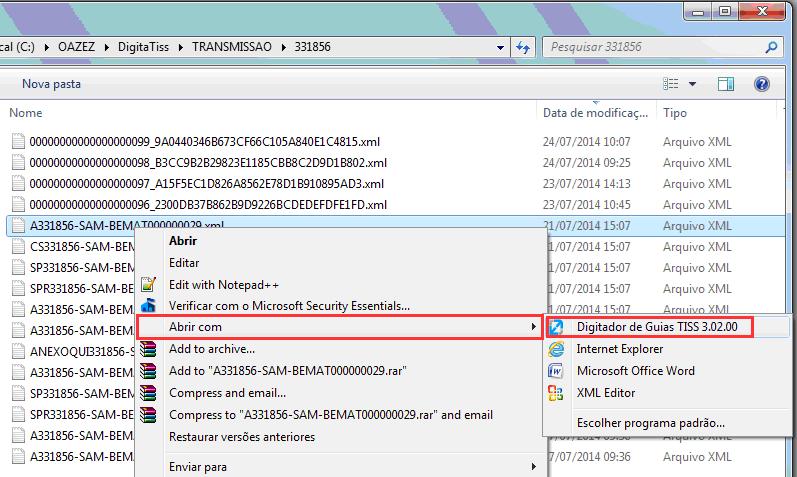Screen dimensions: 797x477
Task: Choose Escolher programa padrão...
Action: click(651, 423)
